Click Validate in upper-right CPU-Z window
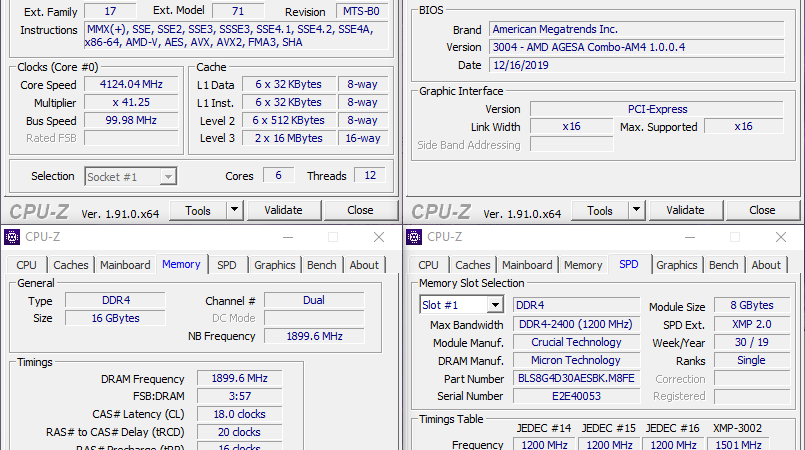The image size is (805, 450). click(685, 210)
